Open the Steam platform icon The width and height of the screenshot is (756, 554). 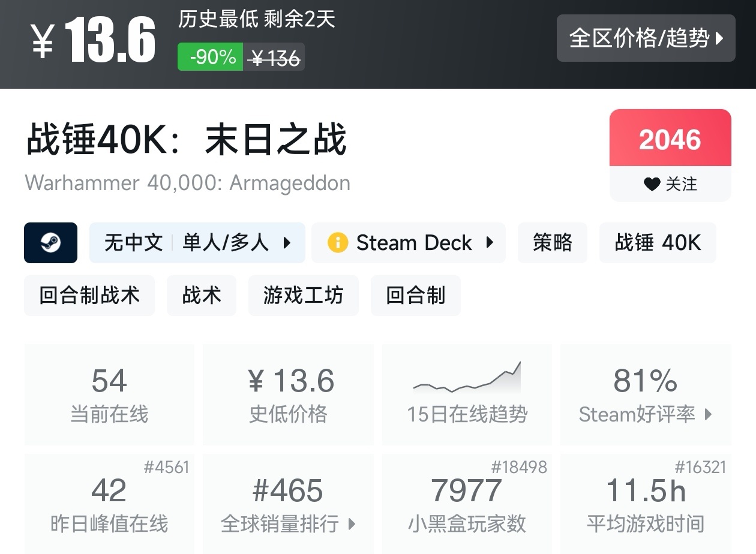50,243
